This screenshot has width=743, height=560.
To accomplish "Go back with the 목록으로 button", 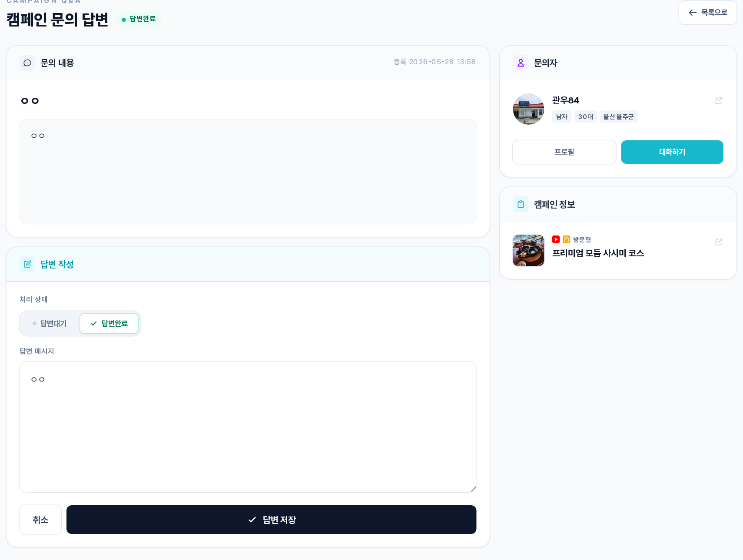I will (x=707, y=13).
